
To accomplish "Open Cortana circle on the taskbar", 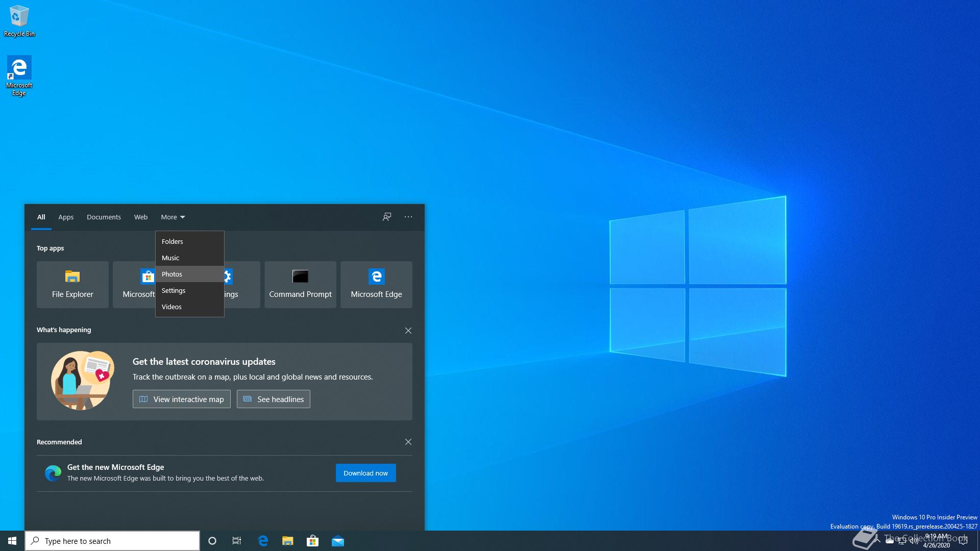I will [212, 541].
